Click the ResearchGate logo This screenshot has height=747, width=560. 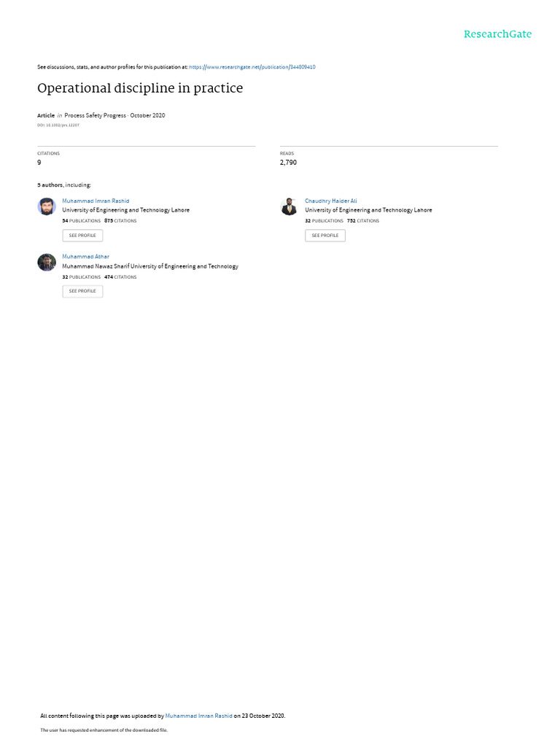[497, 34]
